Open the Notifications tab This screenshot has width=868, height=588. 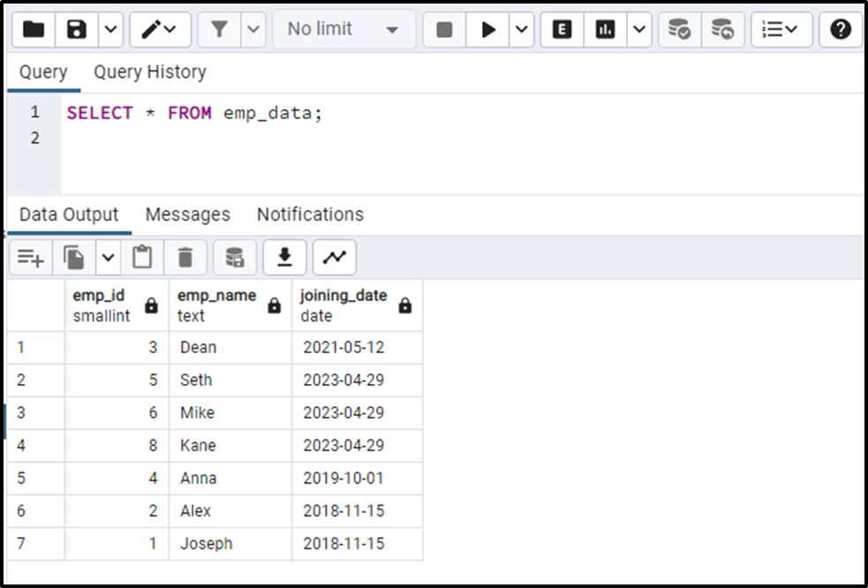(x=311, y=215)
